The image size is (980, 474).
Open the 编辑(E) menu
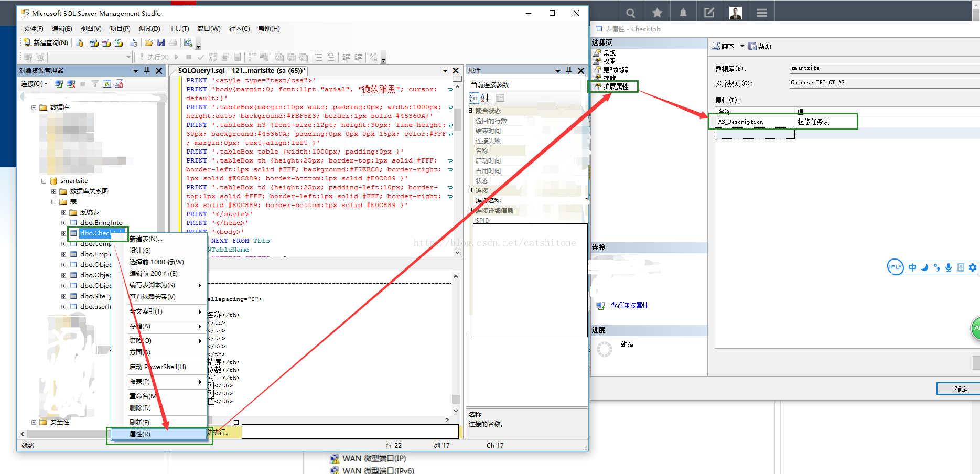[62, 29]
